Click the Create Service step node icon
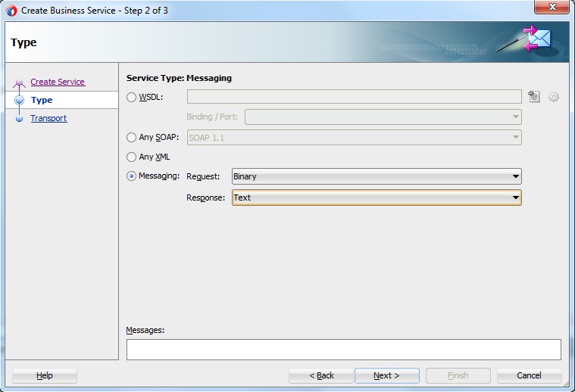Image resolution: width=575 pixels, height=392 pixels. click(19, 83)
